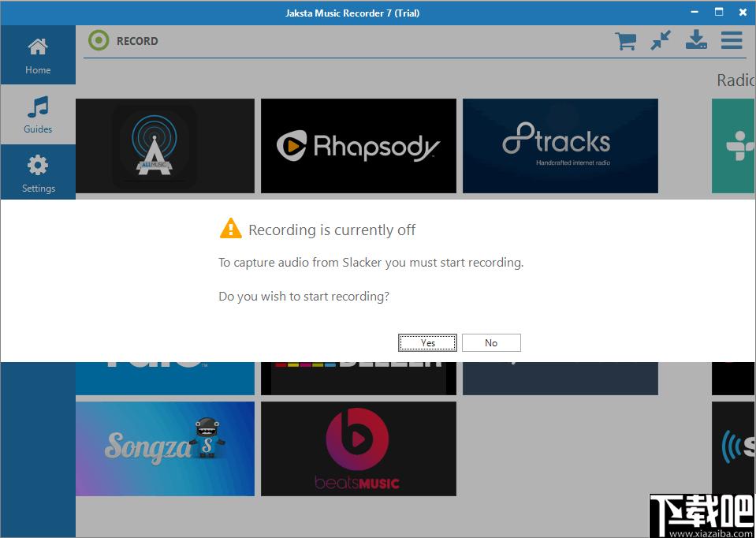
Task: Open the partially visible Deezer tile
Action: [x=358, y=379]
